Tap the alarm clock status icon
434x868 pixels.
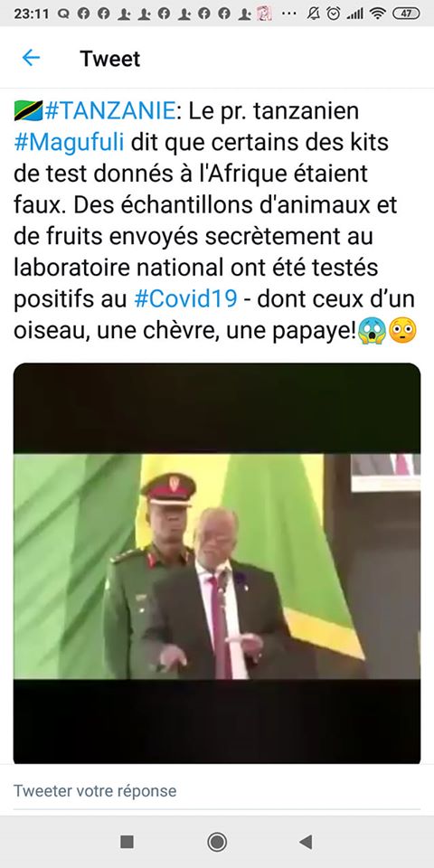[x=334, y=14]
